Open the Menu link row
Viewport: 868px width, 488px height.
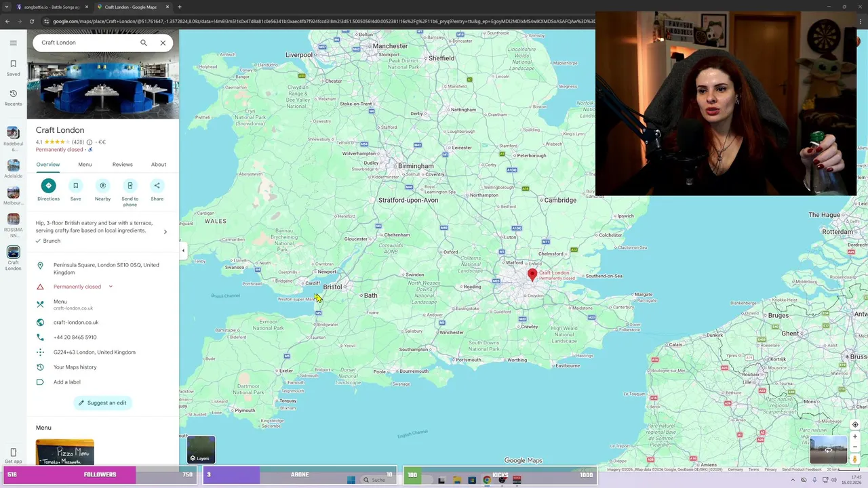103,304
